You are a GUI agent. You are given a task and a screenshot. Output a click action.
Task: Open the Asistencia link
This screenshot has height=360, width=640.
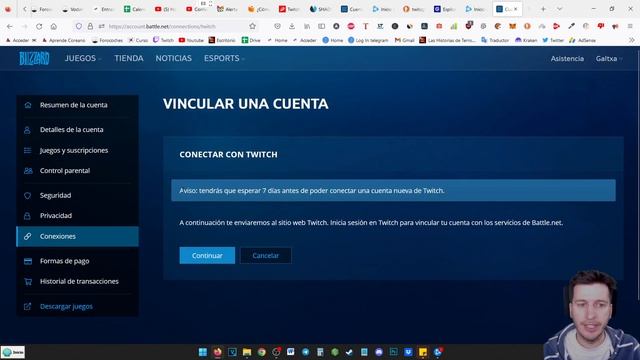567,58
